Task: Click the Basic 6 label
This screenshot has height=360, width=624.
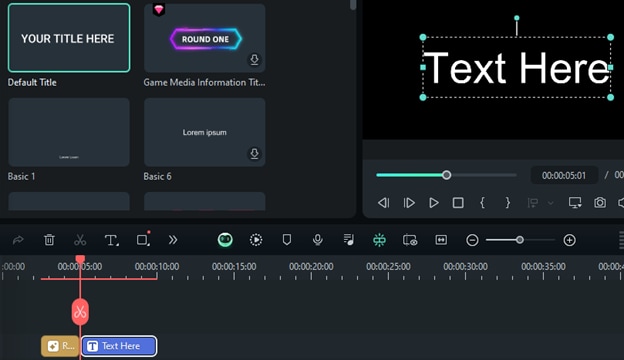Action: click(x=158, y=176)
